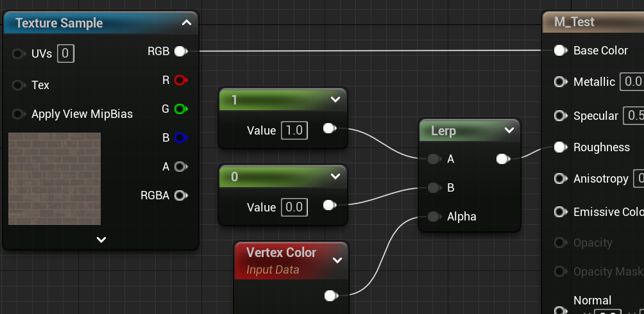This screenshot has width=644, height=314.
Task: Click the Value field showing 1.0
Action: click(x=294, y=130)
